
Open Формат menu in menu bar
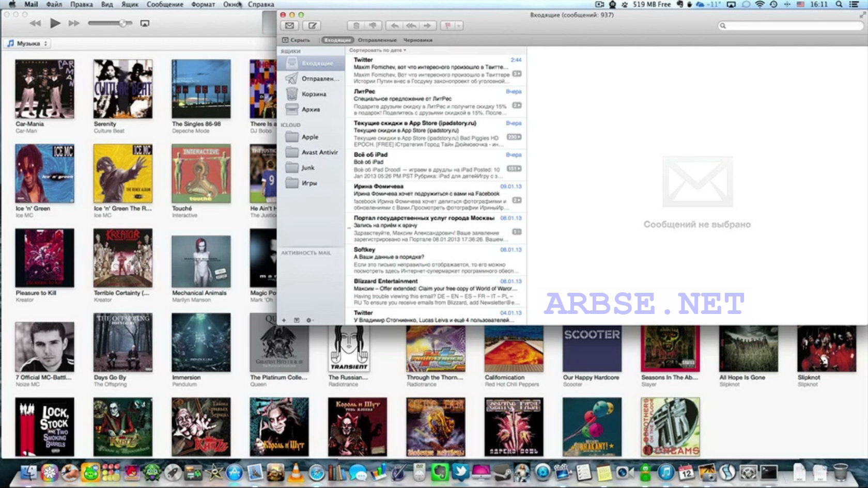pos(203,4)
